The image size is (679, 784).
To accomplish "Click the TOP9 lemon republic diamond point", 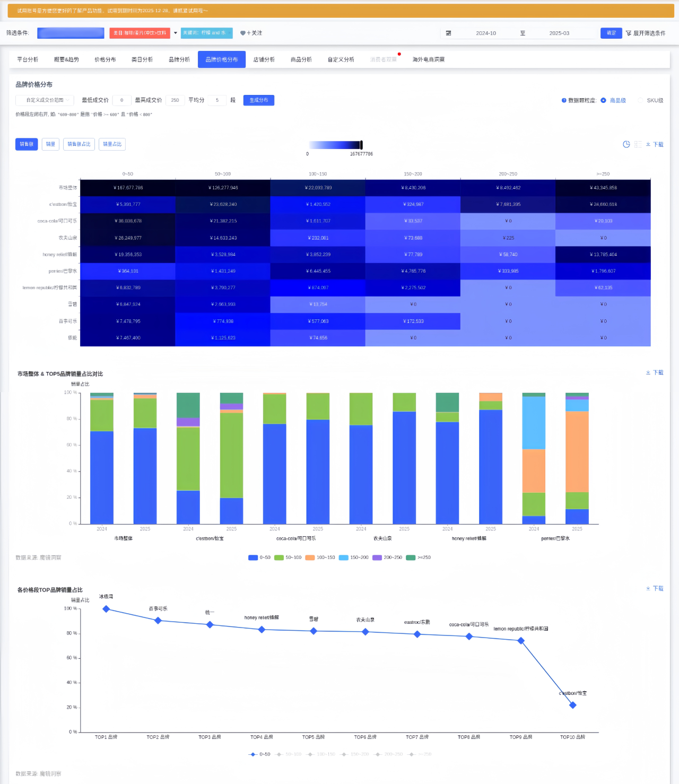I will coord(521,641).
